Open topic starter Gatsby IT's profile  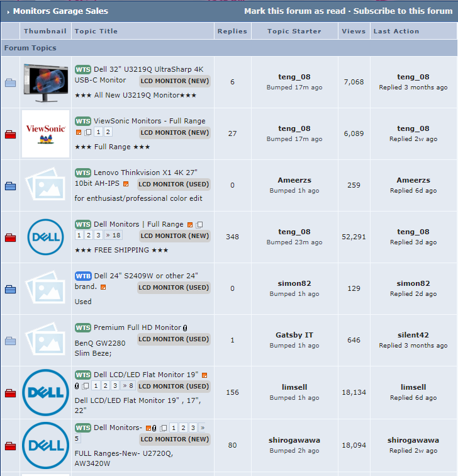click(x=294, y=335)
